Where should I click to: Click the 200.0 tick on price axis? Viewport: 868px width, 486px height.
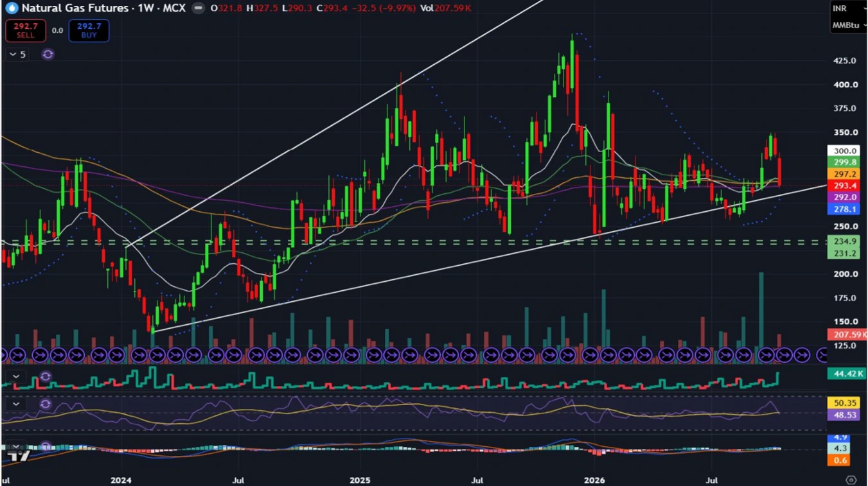coord(844,274)
